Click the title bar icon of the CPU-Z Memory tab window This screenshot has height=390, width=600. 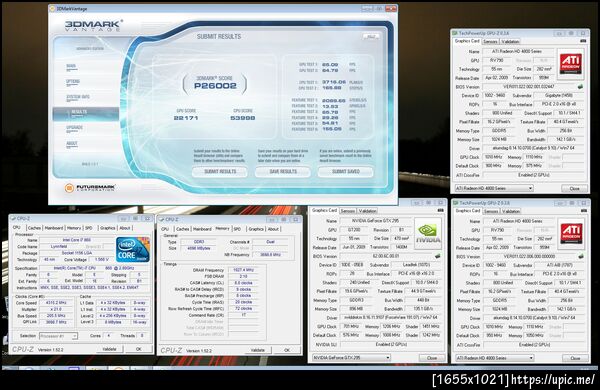coord(161,220)
